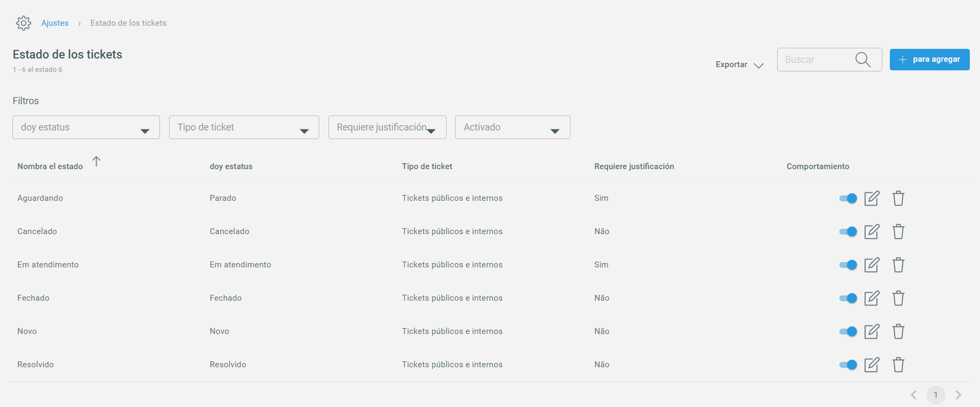The width and height of the screenshot is (980, 407).
Task: Expand the Requiere justificación filter
Action: 387,127
